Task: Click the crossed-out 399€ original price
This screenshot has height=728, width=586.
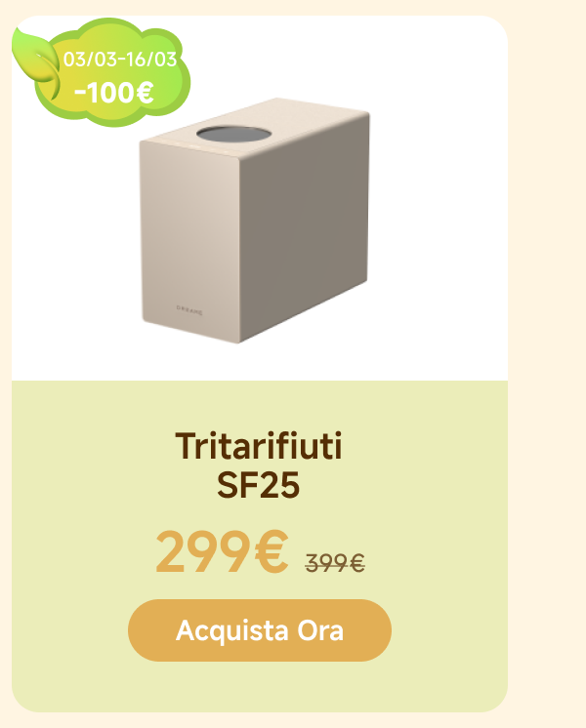Action: tap(335, 563)
